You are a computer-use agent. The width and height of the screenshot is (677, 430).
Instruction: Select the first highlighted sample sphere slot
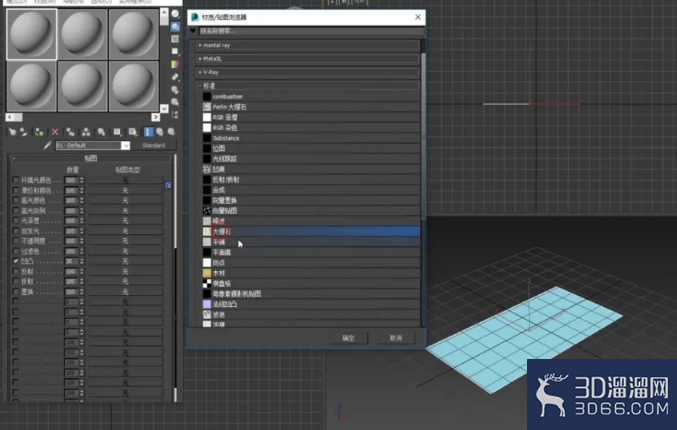[32, 34]
